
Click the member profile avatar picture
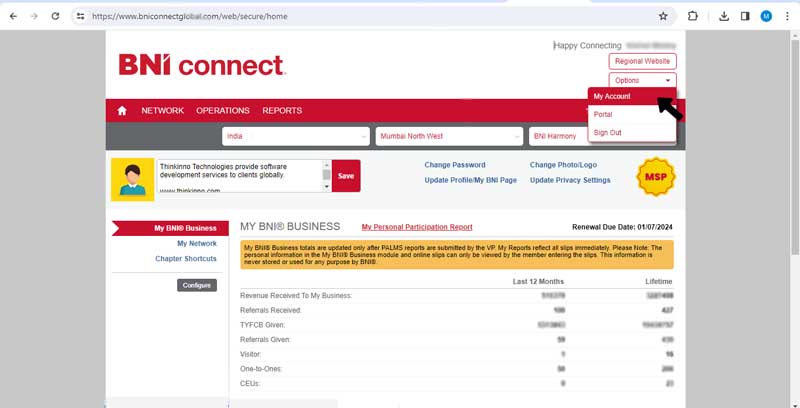(133, 180)
